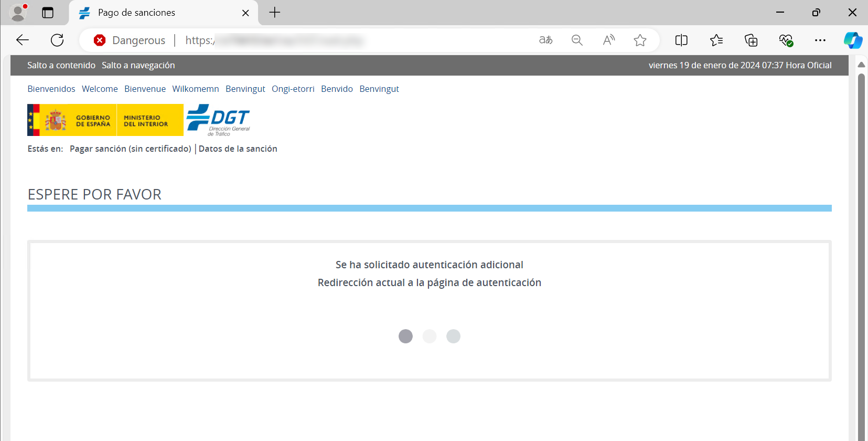Click the browser back arrow
The height and width of the screenshot is (441, 868).
(x=23, y=40)
